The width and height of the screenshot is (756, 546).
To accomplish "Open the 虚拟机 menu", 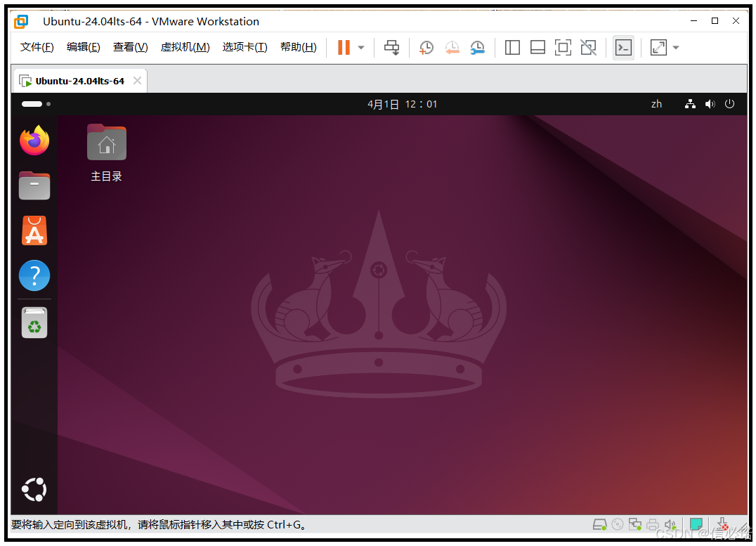I will (x=185, y=47).
